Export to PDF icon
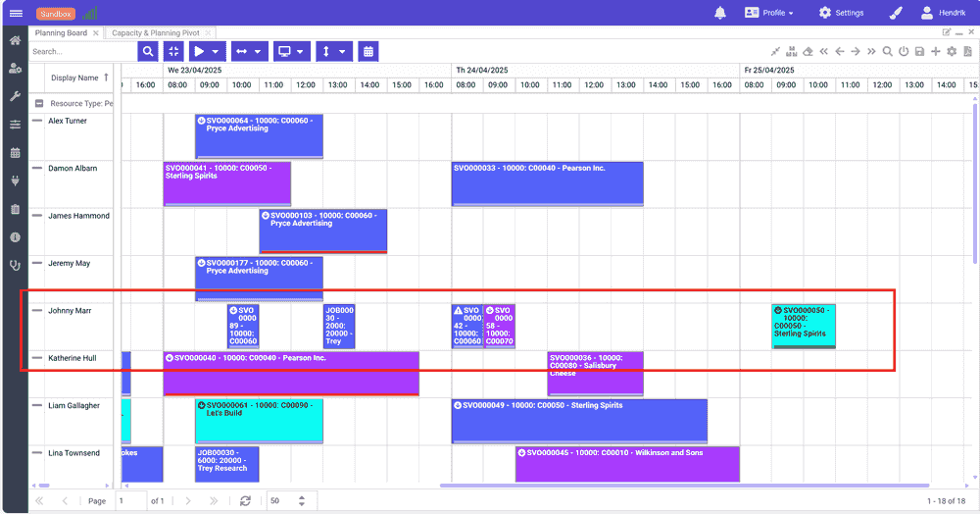This screenshot has width=980, height=514. pyautogui.click(x=967, y=51)
